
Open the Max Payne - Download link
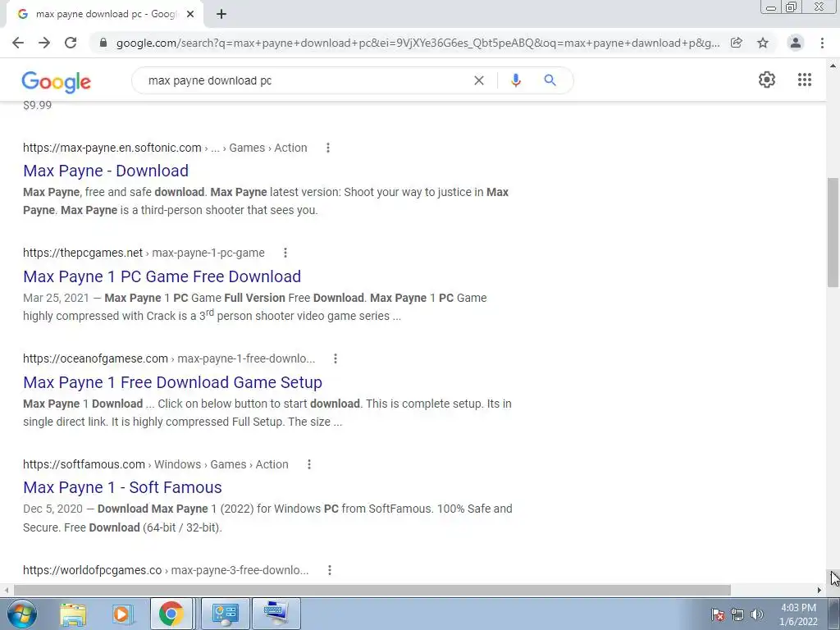click(106, 171)
